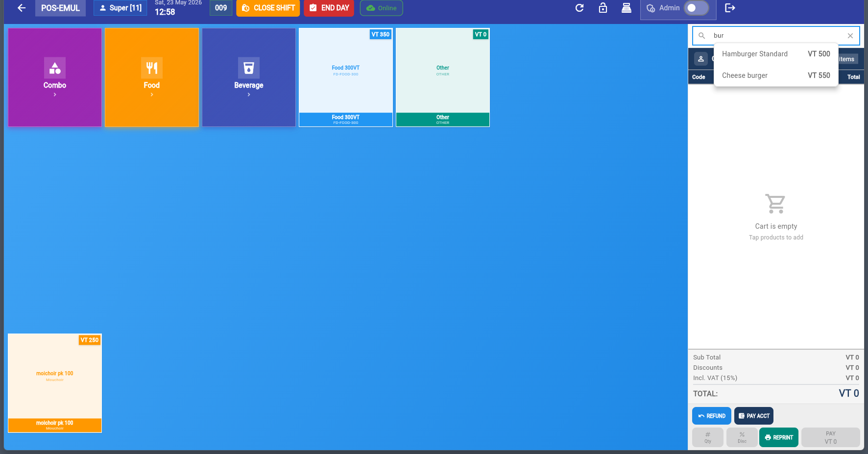Image resolution: width=868 pixels, height=454 pixels.
Task: Expand the Food category tile
Action: (x=152, y=77)
